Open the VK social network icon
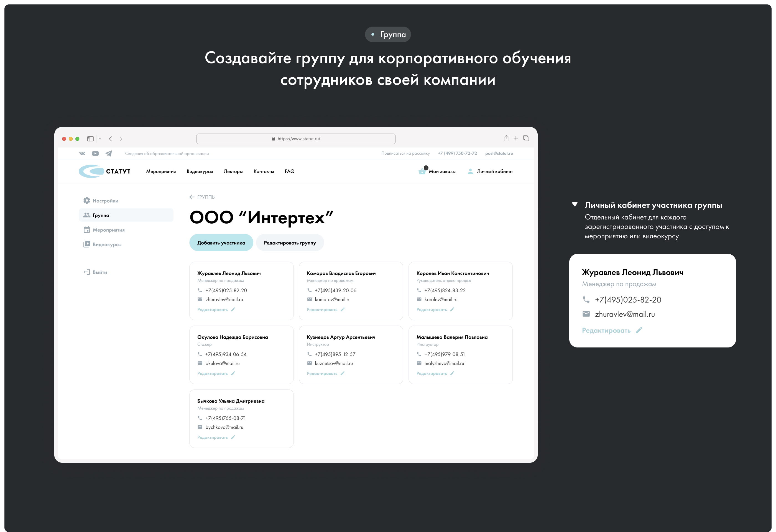Screen dimensions: 776x532 coord(82,154)
